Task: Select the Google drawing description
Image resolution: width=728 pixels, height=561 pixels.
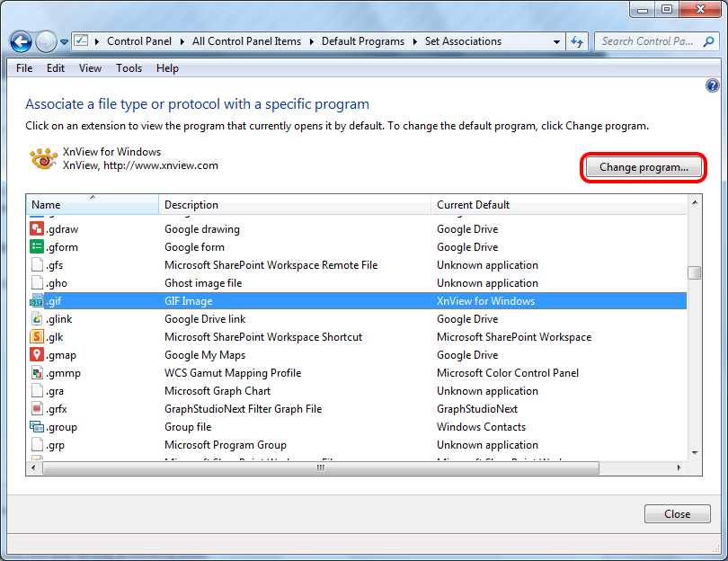Action: coord(202,229)
